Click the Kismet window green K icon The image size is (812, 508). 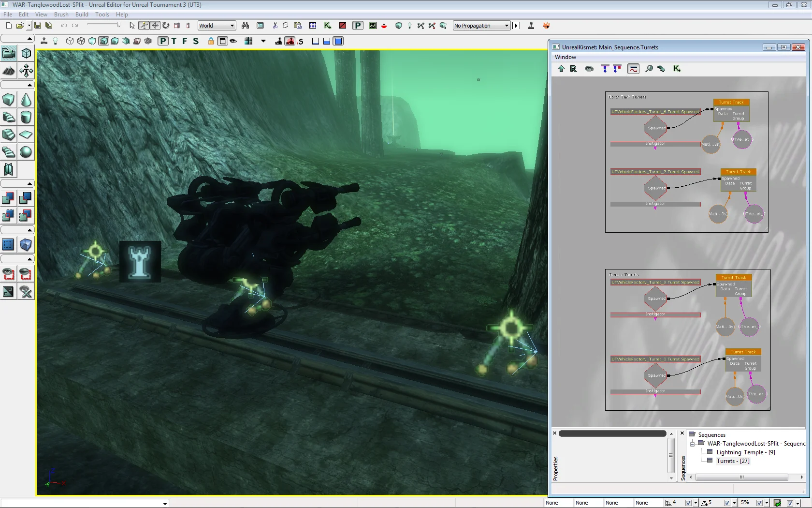click(x=677, y=69)
